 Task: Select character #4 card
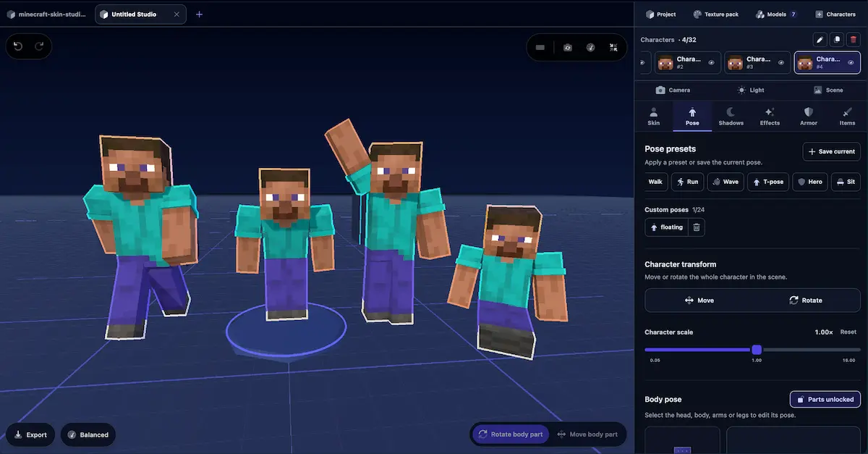pos(827,63)
